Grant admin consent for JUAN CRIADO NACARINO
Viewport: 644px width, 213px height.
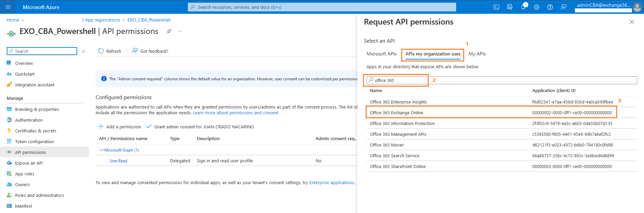click(200, 127)
